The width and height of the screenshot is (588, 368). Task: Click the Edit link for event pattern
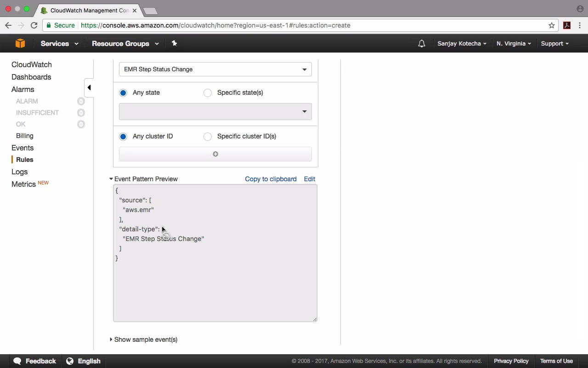pos(310,179)
